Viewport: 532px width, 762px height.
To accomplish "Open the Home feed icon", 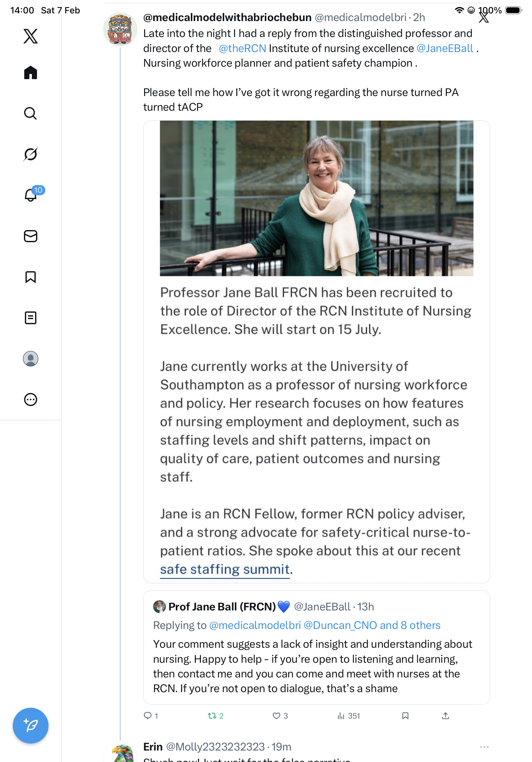I will pyautogui.click(x=31, y=73).
